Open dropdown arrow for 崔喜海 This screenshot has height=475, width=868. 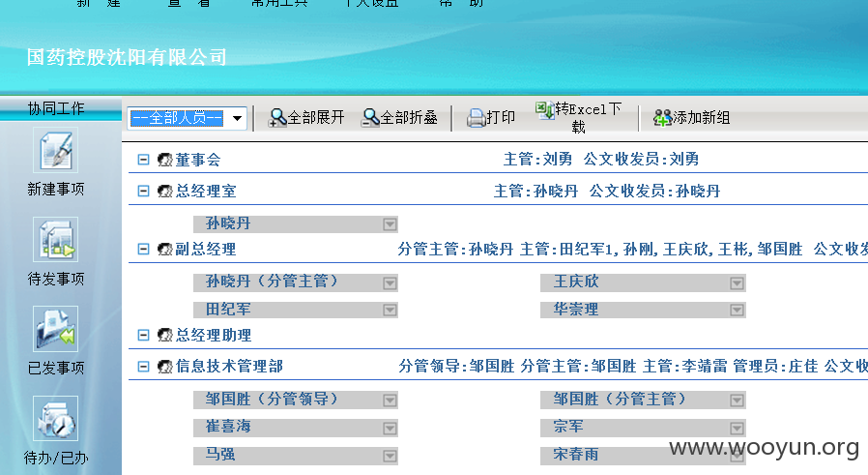(x=390, y=428)
